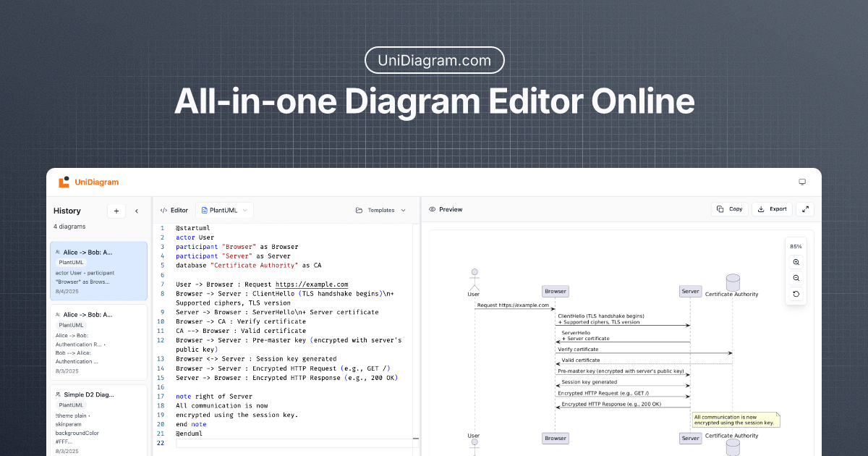Collapse the History panel with the chevron
868x456 pixels.
point(136,211)
